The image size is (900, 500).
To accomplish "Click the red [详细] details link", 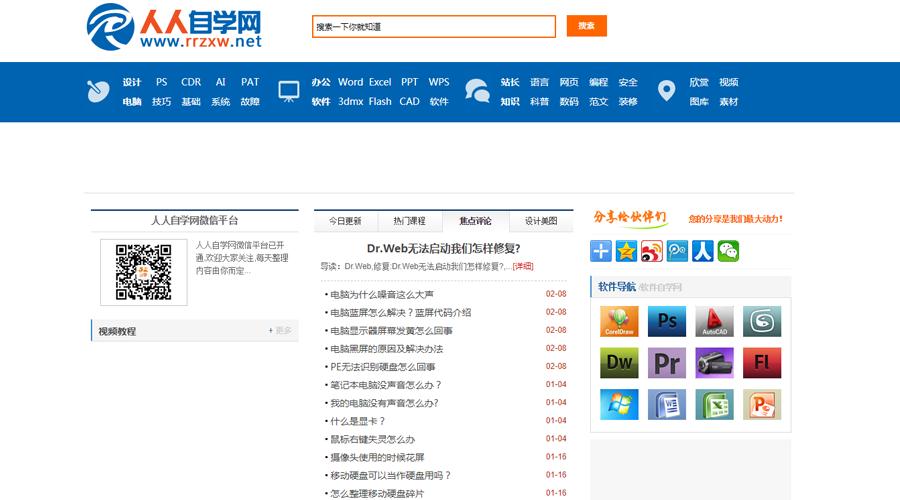I will (x=523, y=266).
